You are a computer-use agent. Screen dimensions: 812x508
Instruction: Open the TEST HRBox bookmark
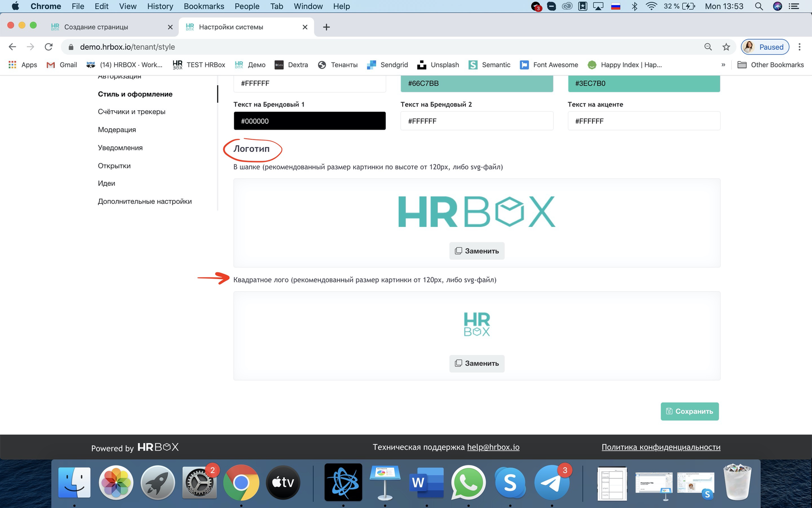point(199,65)
